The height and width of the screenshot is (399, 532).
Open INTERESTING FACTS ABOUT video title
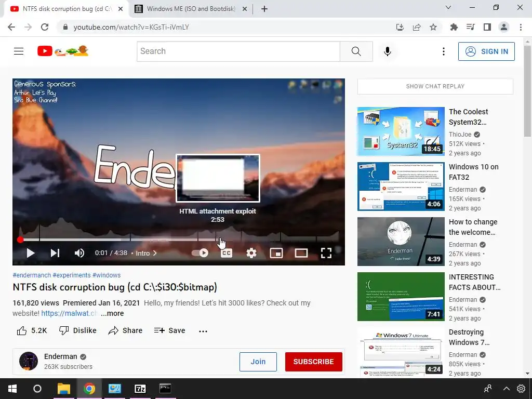click(474, 282)
